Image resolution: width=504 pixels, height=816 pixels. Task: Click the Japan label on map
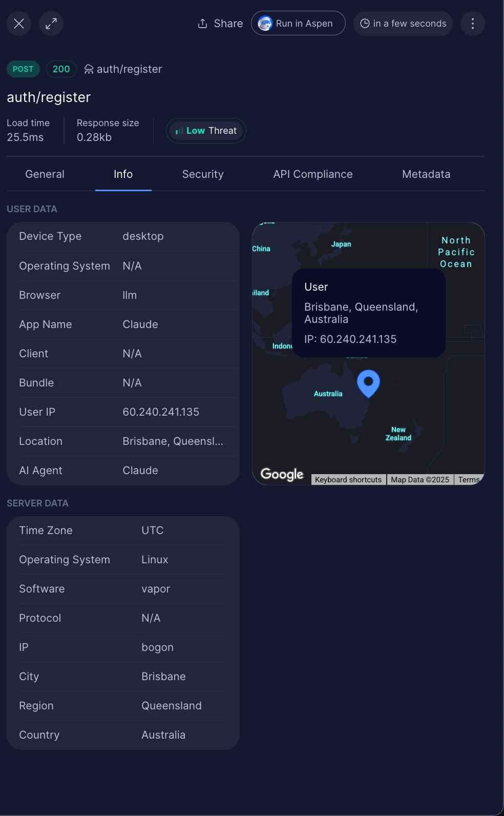[x=341, y=244]
